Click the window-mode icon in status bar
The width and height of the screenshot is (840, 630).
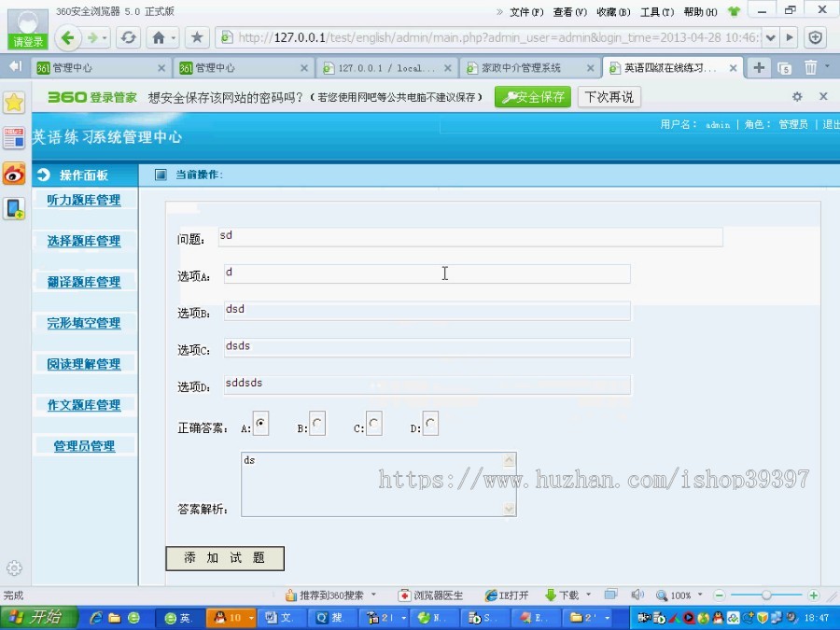coord(610,595)
